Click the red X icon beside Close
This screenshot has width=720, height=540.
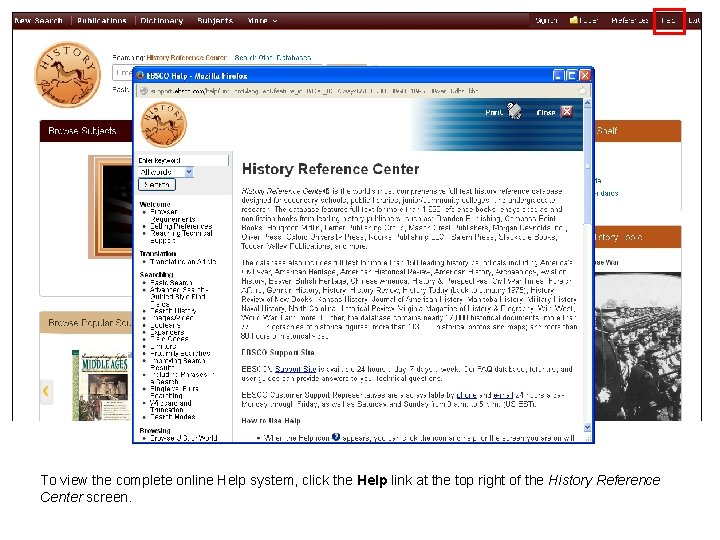[567, 112]
